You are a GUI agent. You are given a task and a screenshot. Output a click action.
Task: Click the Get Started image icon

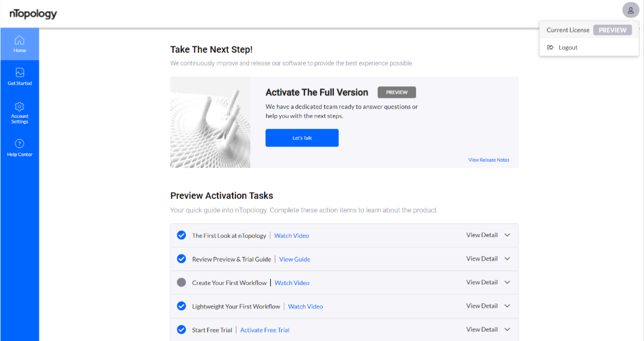19,73
